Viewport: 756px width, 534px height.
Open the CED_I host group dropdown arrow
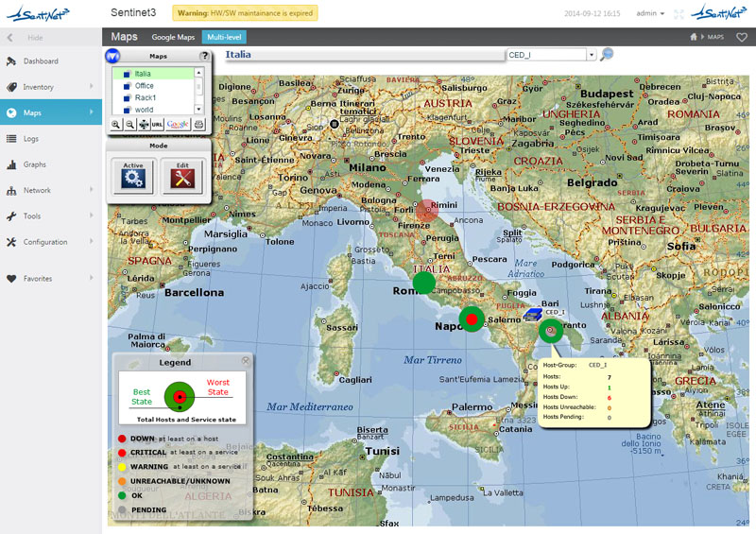click(x=592, y=55)
